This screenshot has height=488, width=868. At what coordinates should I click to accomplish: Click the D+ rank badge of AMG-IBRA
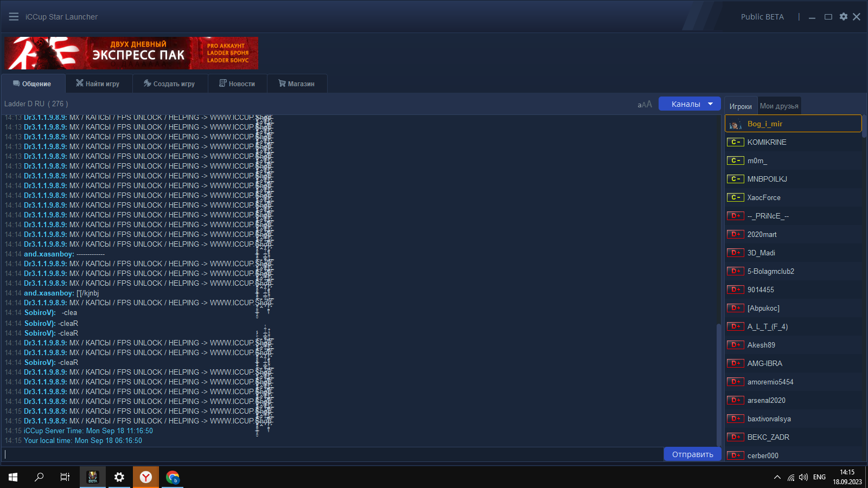736,363
